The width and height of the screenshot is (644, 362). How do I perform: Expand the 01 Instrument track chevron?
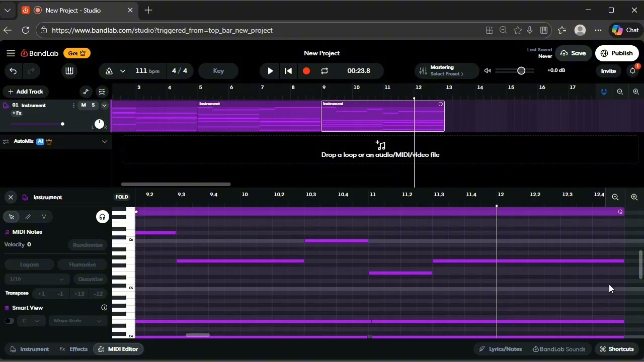pyautogui.click(x=104, y=105)
